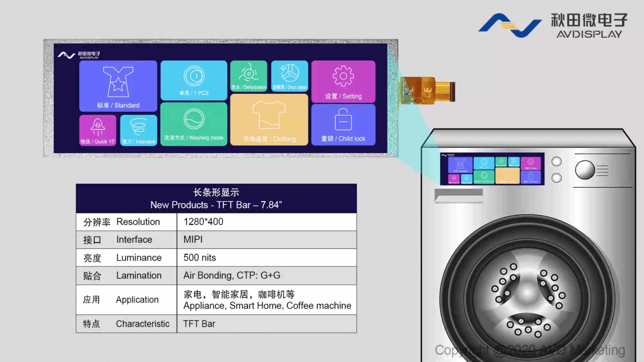644x362 pixels.
Task: Click the washer's rotary control knob
Action: 585,170
